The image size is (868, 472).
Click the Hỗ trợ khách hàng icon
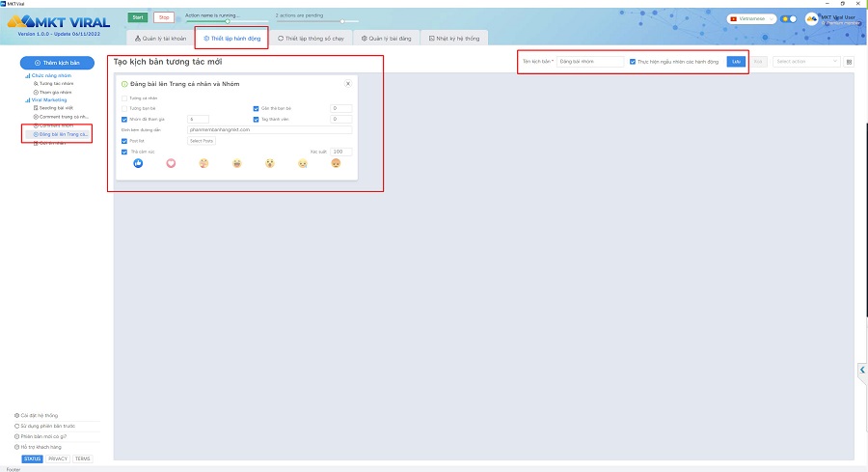[16, 447]
